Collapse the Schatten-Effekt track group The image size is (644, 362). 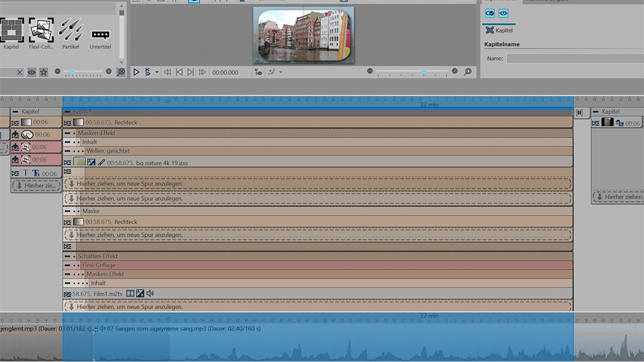tap(67, 256)
